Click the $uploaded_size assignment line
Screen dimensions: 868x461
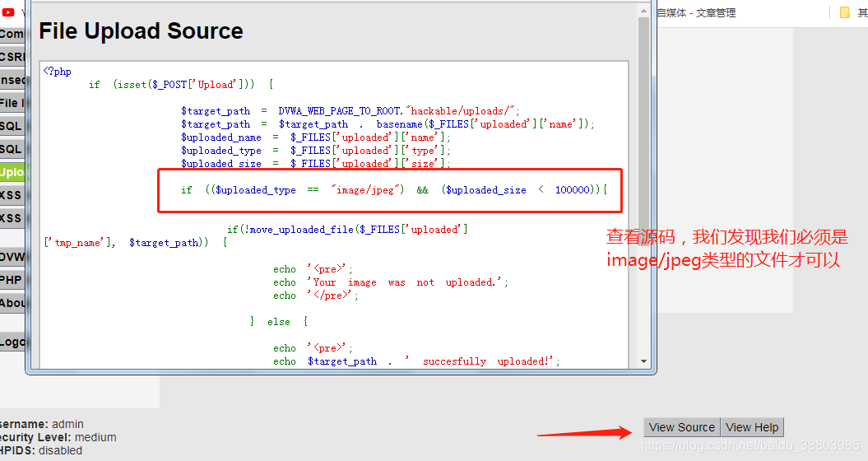316,164
